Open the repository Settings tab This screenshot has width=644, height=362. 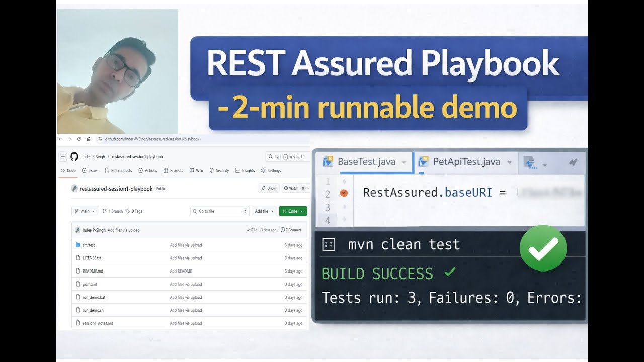(271, 171)
